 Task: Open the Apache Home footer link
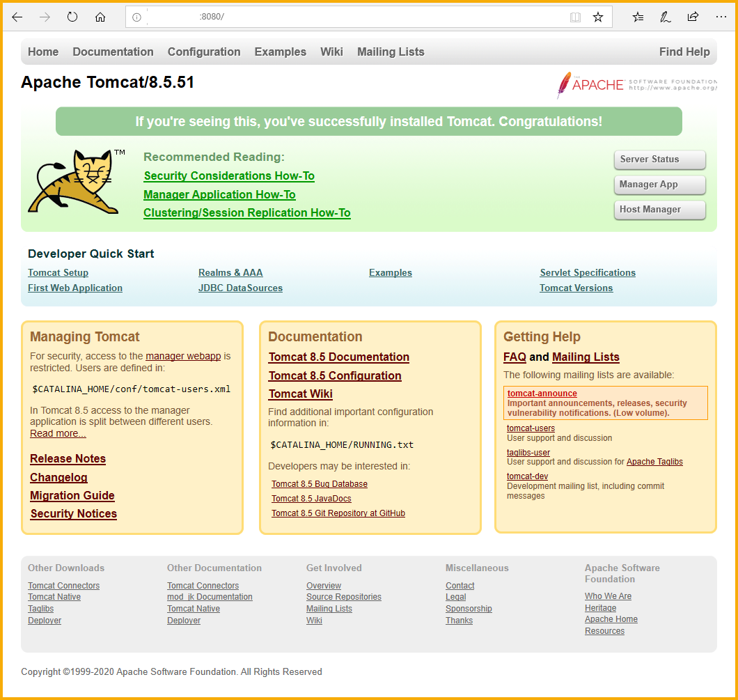[611, 619]
